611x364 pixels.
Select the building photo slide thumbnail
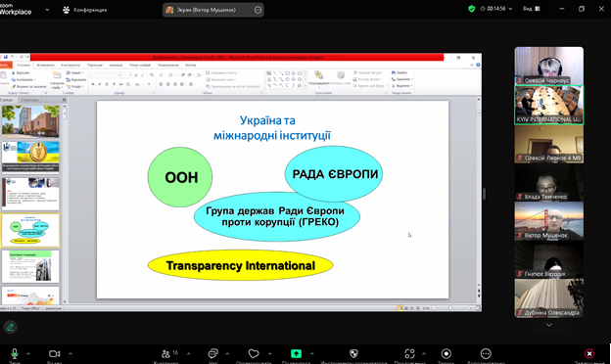pyautogui.click(x=30, y=121)
